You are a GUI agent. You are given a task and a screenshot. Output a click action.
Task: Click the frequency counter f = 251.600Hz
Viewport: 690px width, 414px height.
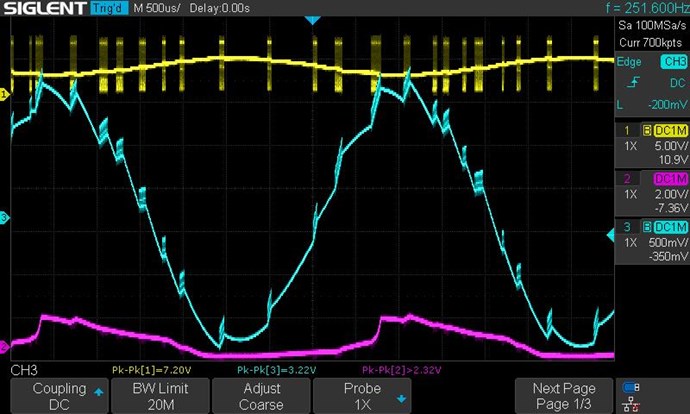647,8
